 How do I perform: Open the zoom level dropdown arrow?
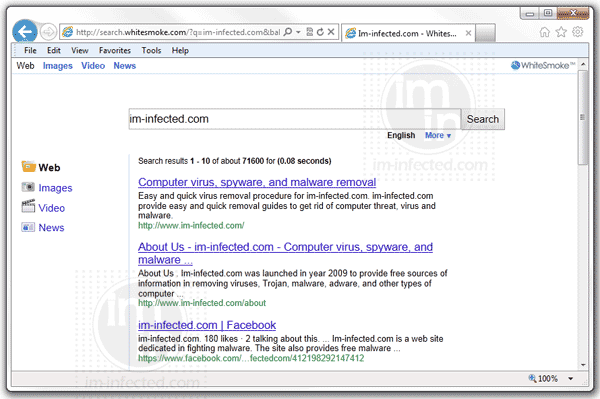[x=571, y=379]
